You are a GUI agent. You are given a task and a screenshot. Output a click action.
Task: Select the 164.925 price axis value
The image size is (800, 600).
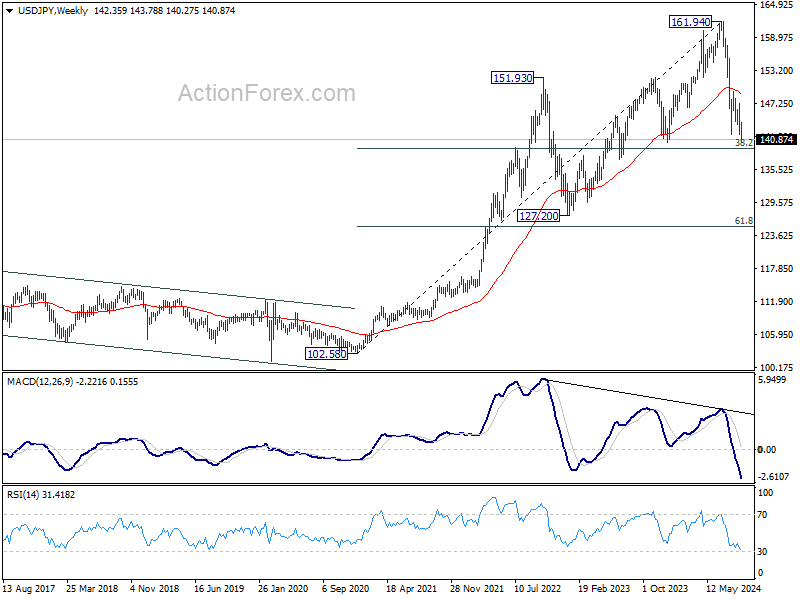(777, 5)
